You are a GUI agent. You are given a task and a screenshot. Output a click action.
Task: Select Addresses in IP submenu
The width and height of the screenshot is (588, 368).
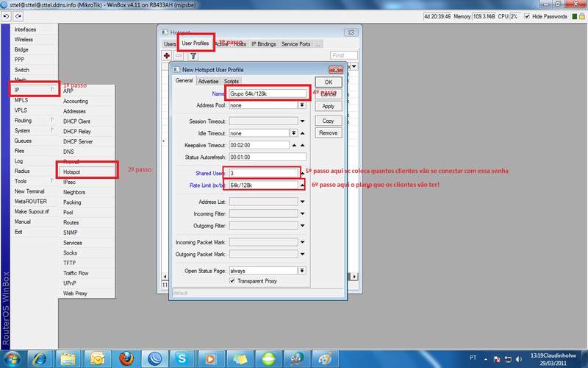click(87, 111)
